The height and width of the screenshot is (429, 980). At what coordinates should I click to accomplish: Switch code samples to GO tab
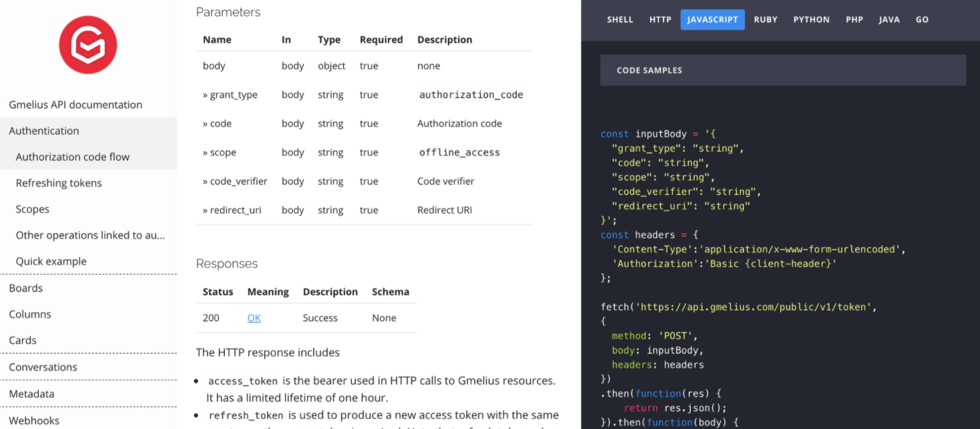pos(922,19)
